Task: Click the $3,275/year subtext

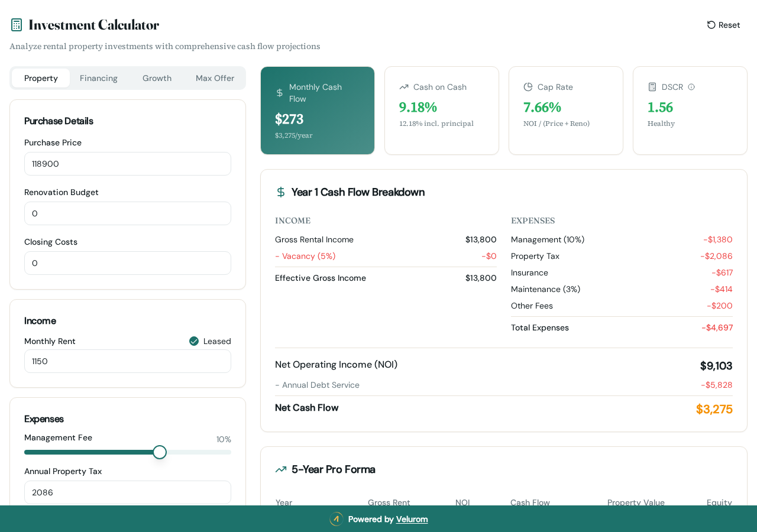Action: click(294, 135)
